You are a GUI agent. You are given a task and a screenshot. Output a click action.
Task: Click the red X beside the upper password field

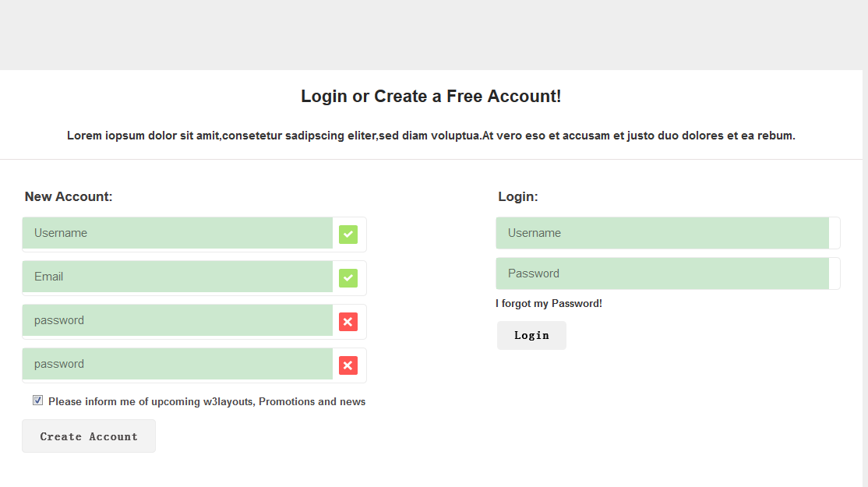click(x=348, y=321)
